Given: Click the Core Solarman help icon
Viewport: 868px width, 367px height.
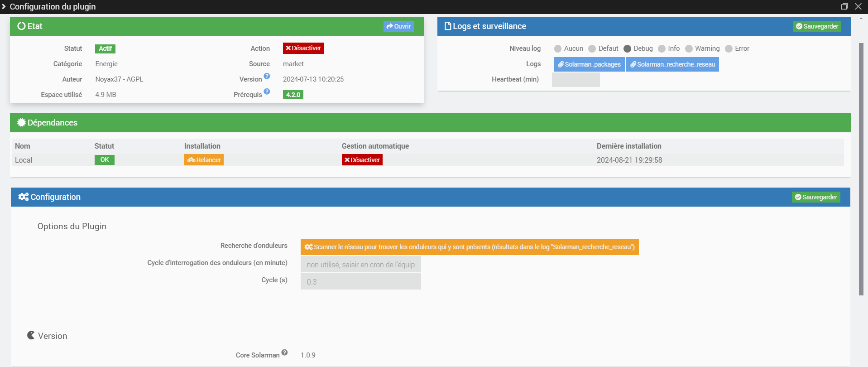Looking at the screenshot, I should (284, 353).
